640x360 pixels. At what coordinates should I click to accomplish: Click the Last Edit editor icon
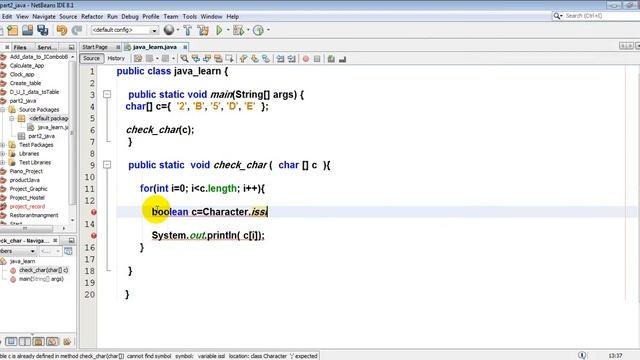click(138, 59)
